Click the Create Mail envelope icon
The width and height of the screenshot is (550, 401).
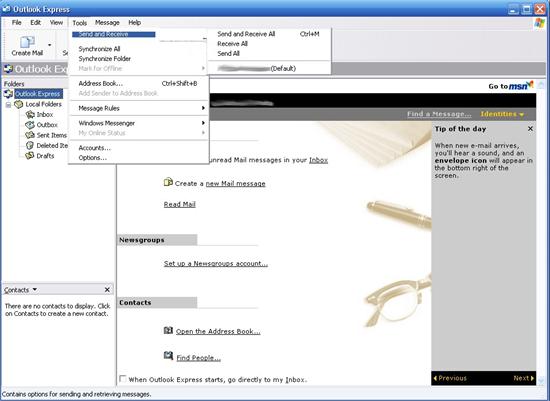point(27,42)
